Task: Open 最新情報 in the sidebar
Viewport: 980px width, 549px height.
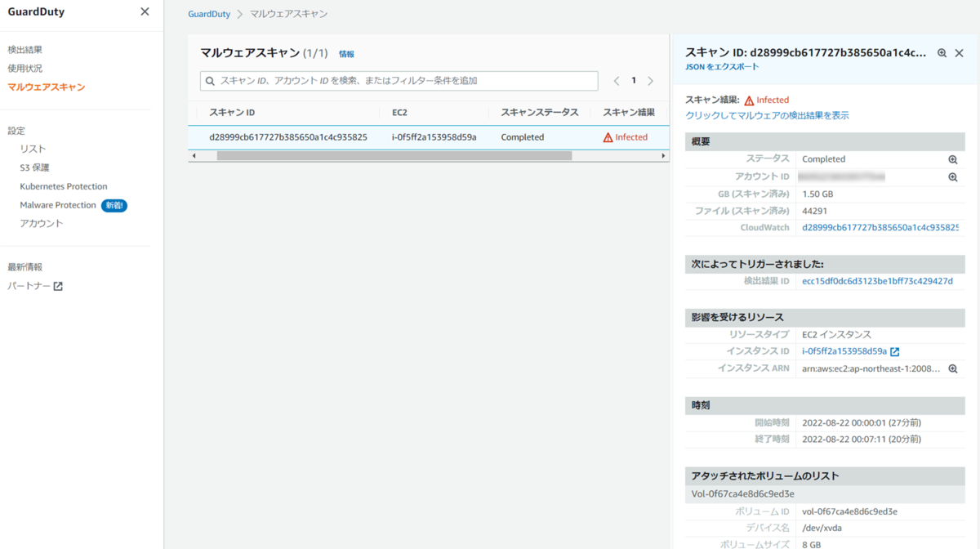Action: tap(25, 267)
